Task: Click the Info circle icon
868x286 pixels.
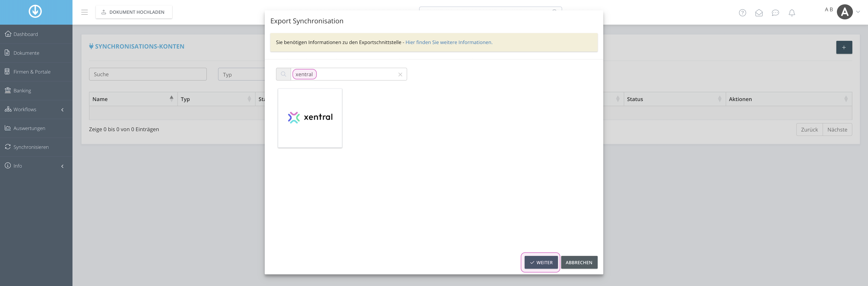Action: pyautogui.click(x=8, y=166)
